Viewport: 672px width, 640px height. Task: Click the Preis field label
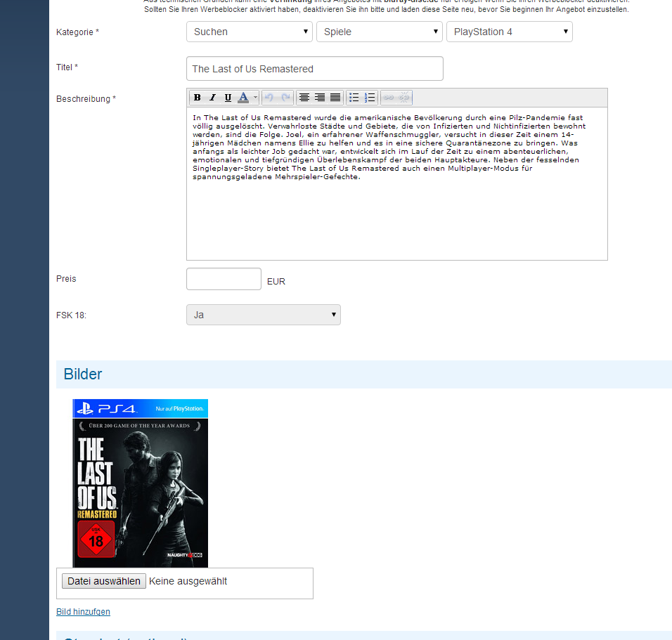click(66, 279)
